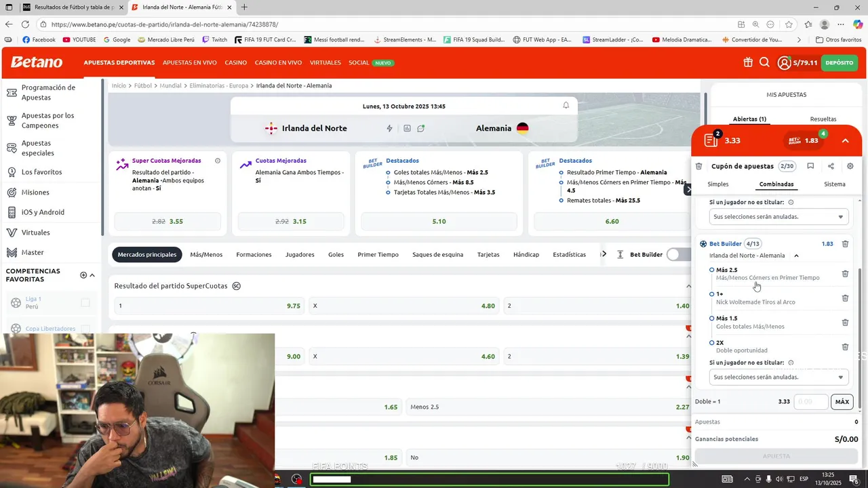The image size is (868, 488).
Task: Open Apuestas en Vivo in top menu
Action: pos(190,62)
